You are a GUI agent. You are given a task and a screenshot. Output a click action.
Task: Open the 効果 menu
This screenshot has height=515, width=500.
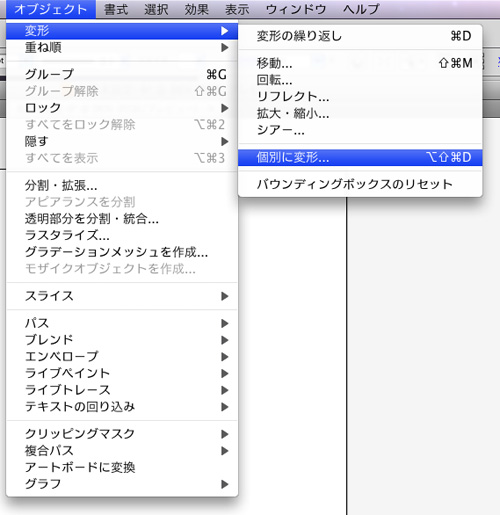click(x=197, y=9)
